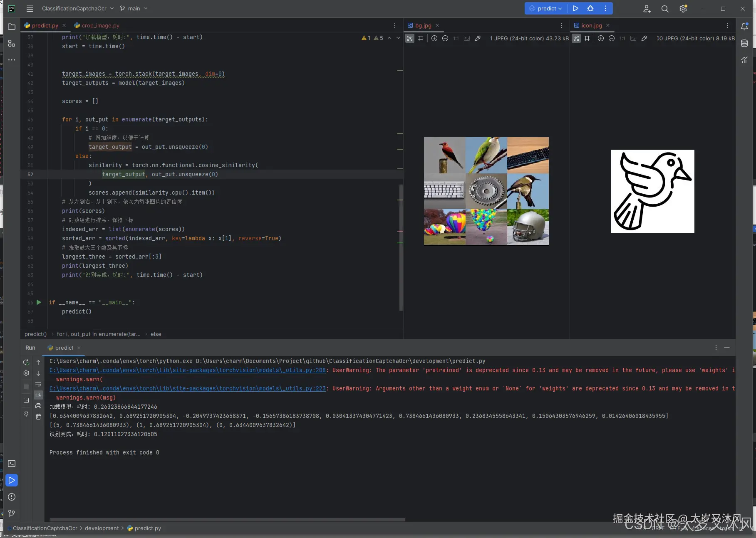Zoom in on bg.jpg
Screen dimensions: 756x538
434,38
